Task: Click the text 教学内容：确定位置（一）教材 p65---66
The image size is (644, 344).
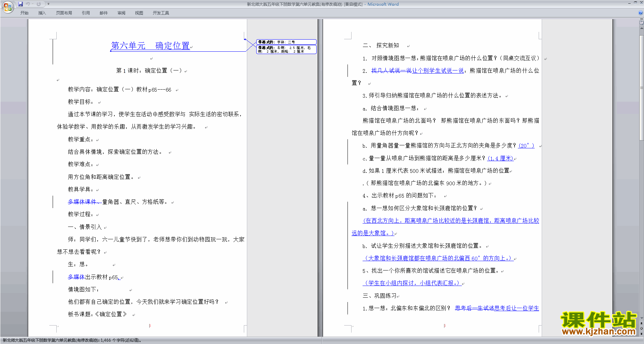Action: point(119,90)
